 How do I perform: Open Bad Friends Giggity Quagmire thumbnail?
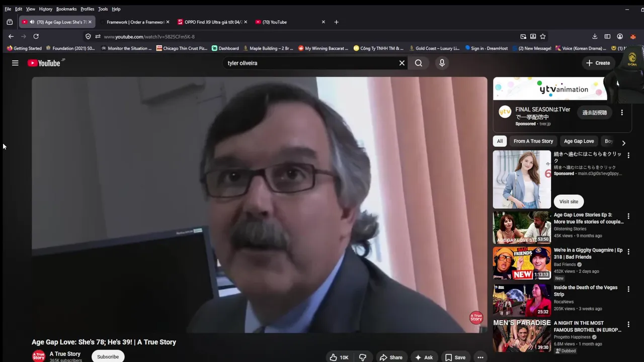pyautogui.click(x=522, y=263)
